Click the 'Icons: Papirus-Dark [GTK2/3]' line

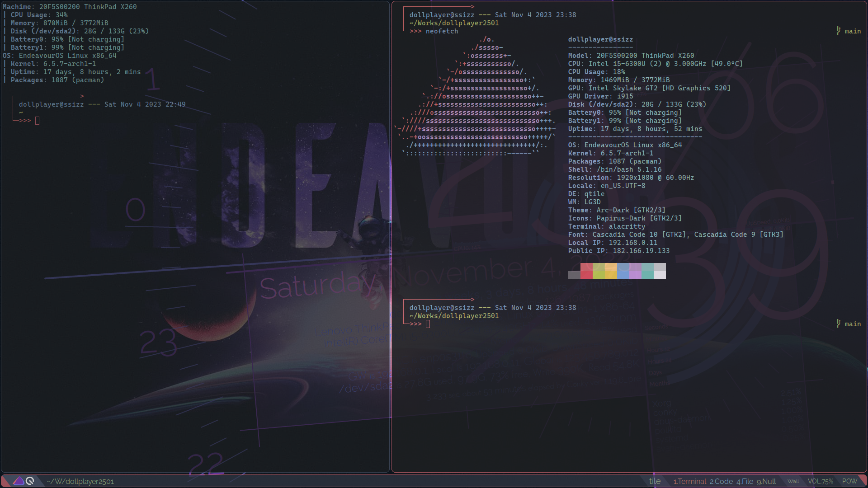click(625, 218)
